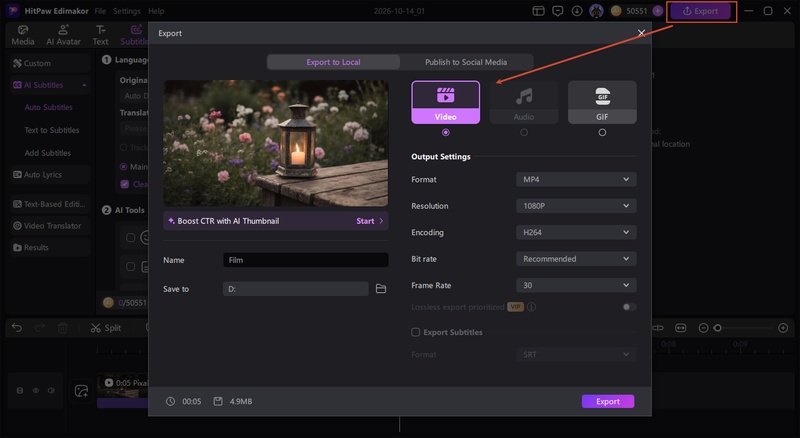Open the download center icon
Image resolution: width=800 pixels, height=438 pixels.
(577, 11)
